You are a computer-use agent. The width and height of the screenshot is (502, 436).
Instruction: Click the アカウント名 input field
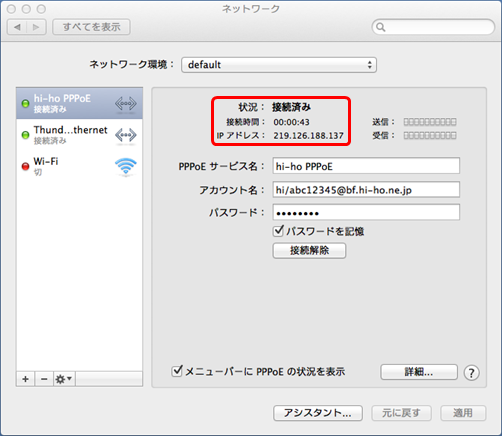pos(366,190)
